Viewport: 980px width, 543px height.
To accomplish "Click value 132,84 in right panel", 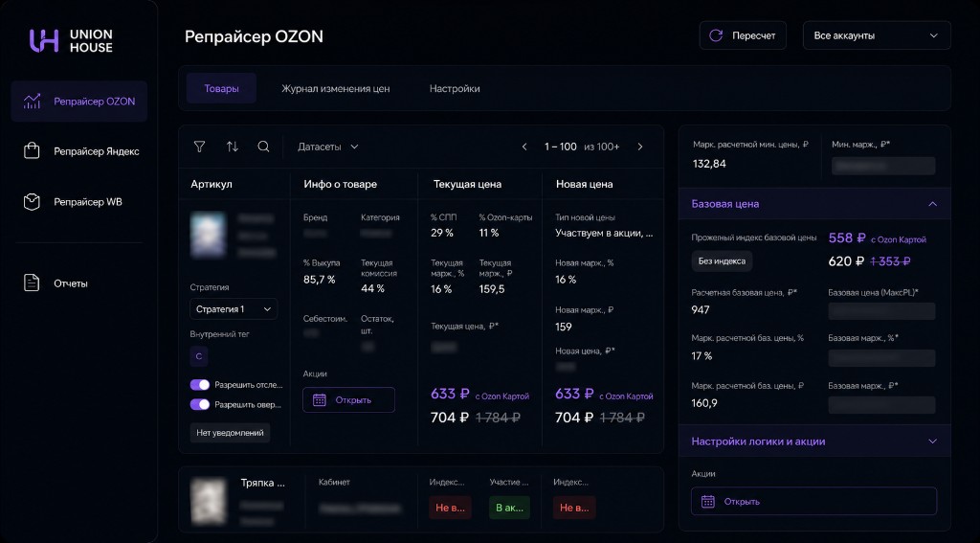I will point(709,164).
